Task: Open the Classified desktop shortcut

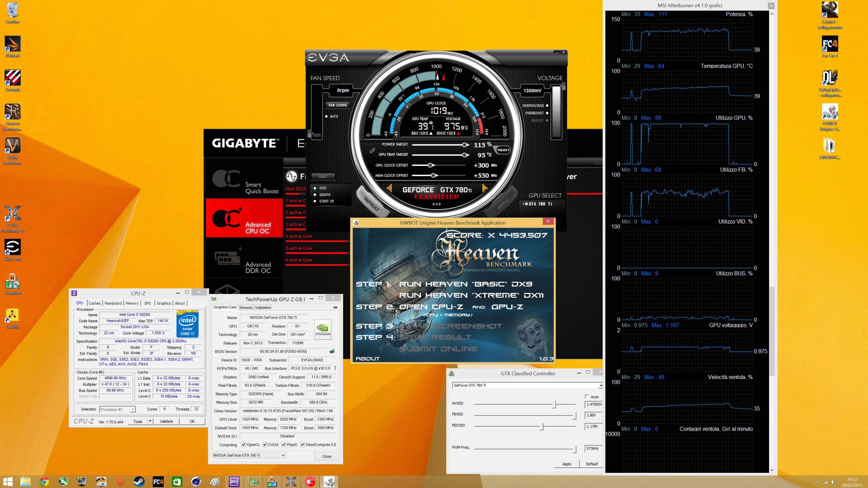Action: (x=12, y=284)
